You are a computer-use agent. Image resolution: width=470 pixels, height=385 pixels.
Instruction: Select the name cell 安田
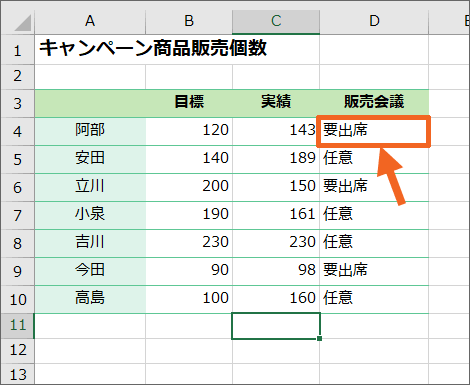click(90, 159)
